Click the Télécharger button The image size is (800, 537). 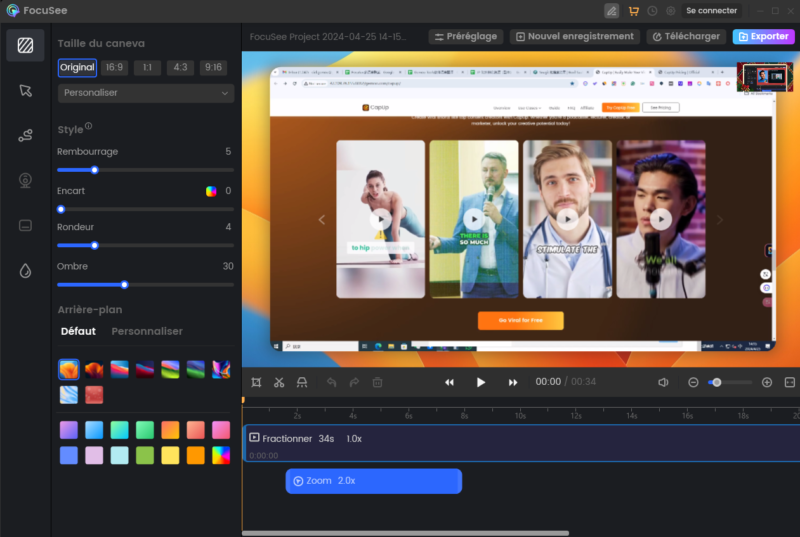686,37
